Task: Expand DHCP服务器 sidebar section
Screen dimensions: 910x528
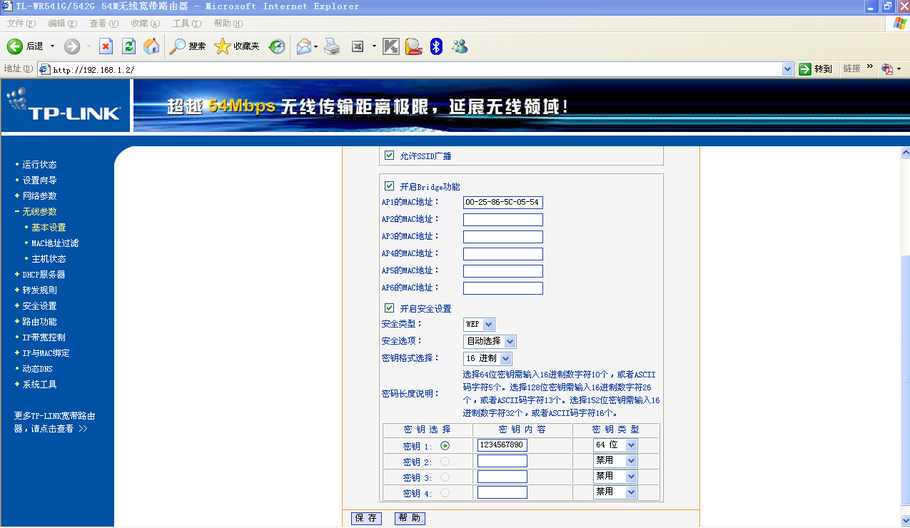Action: [x=44, y=274]
